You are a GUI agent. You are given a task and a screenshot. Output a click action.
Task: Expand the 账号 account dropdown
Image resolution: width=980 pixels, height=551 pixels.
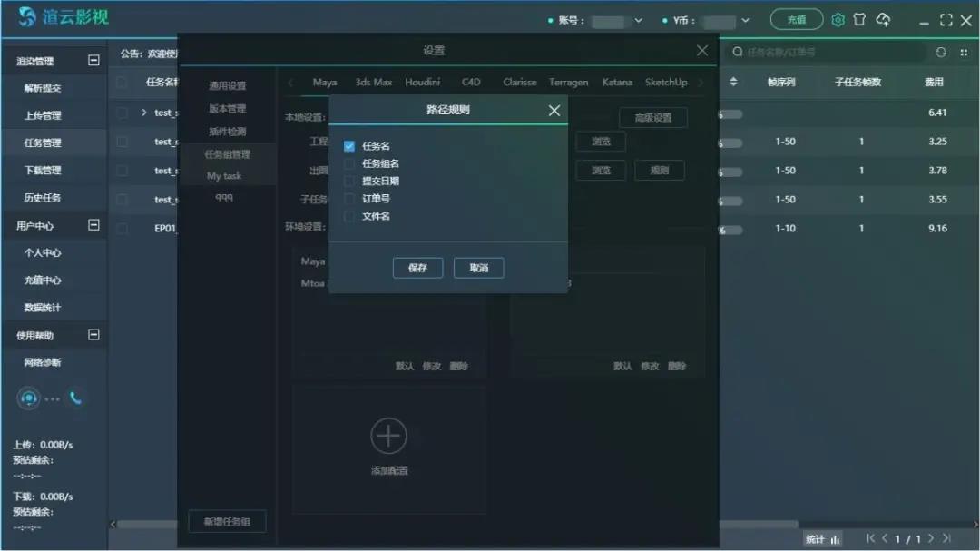pos(638,21)
